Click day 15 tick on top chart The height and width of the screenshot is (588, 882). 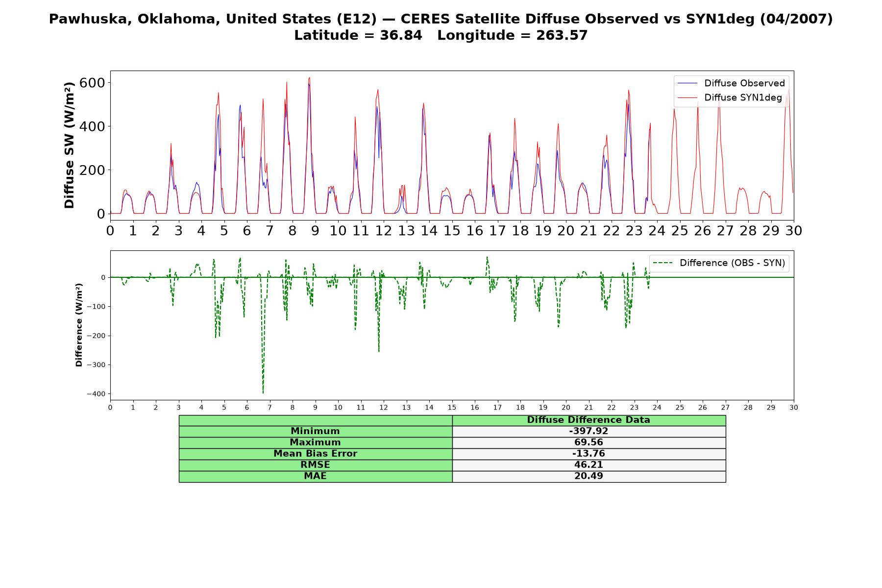point(452,230)
